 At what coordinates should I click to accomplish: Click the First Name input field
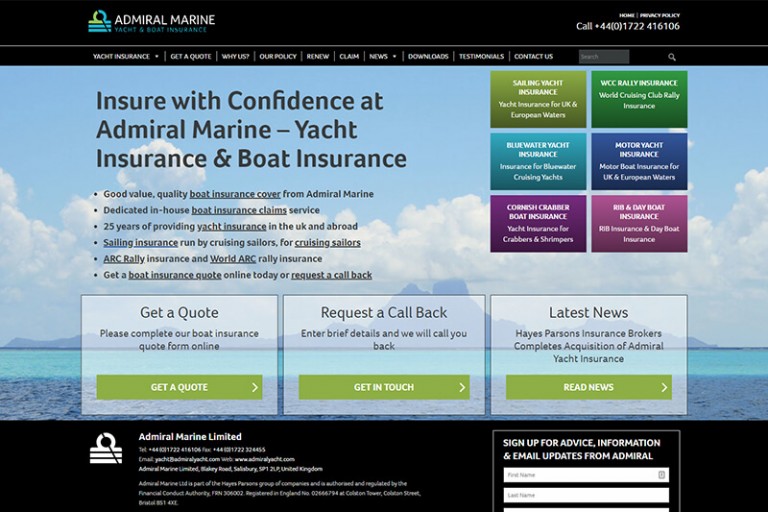[586, 475]
